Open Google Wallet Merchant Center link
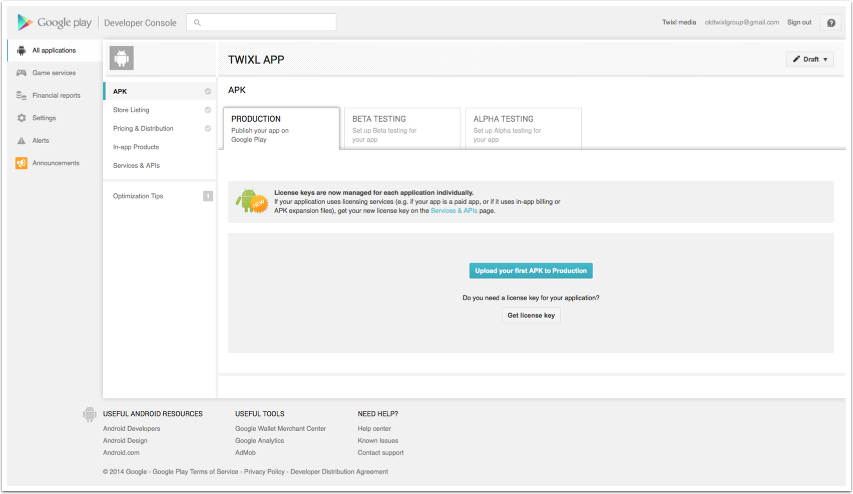Image resolution: width=853 pixels, height=494 pixels. (x=281, y=429)
